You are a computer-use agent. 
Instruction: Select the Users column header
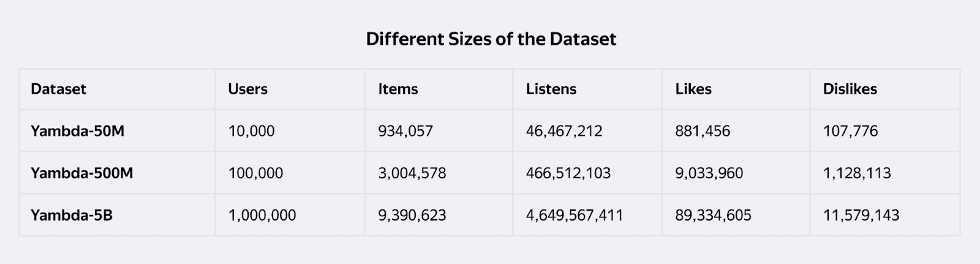247,89
